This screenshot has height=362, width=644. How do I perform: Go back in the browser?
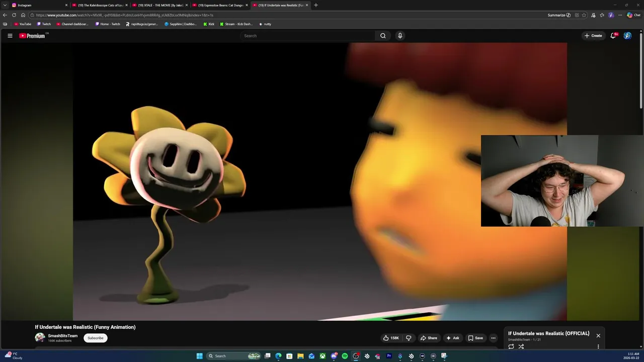5,15
